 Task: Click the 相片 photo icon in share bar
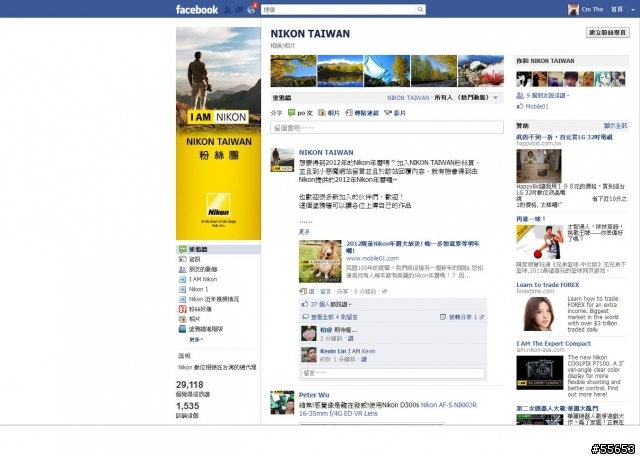point(322,113)
